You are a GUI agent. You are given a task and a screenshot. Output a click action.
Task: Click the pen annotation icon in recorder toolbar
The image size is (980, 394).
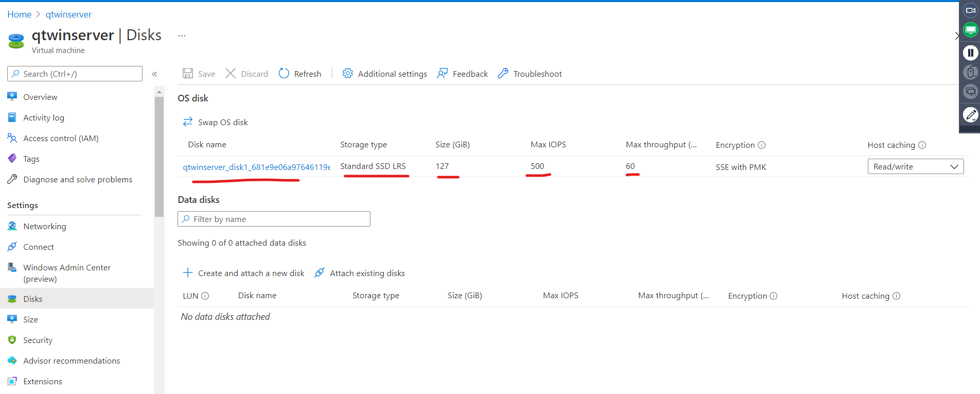point(971,114)
